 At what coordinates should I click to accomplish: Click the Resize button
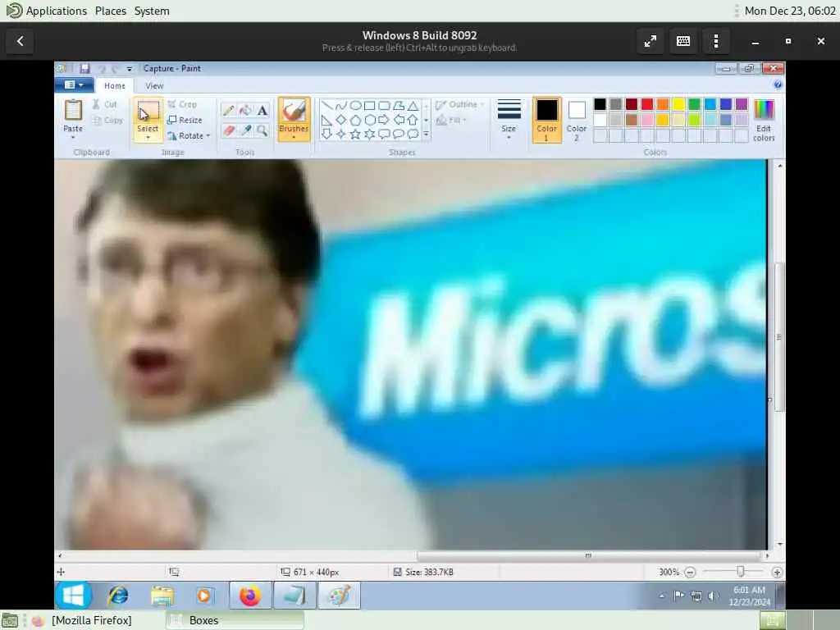point(185,120)
